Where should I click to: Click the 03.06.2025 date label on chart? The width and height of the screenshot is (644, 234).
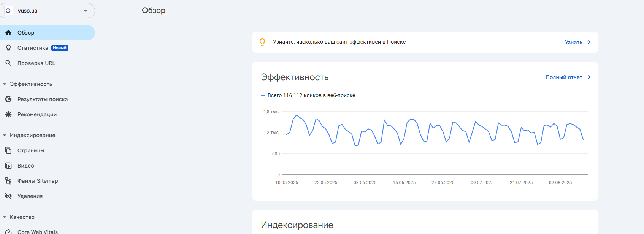click(365, 183)
